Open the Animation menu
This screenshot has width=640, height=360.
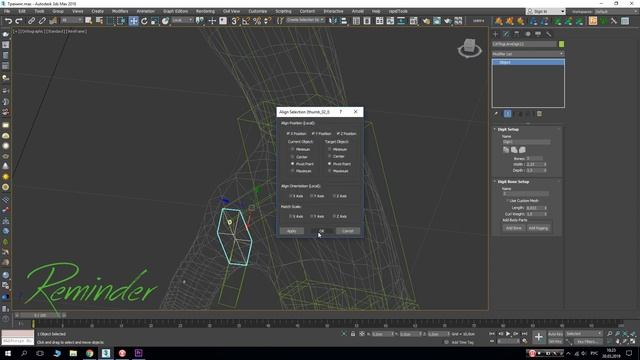coord(145,11)
